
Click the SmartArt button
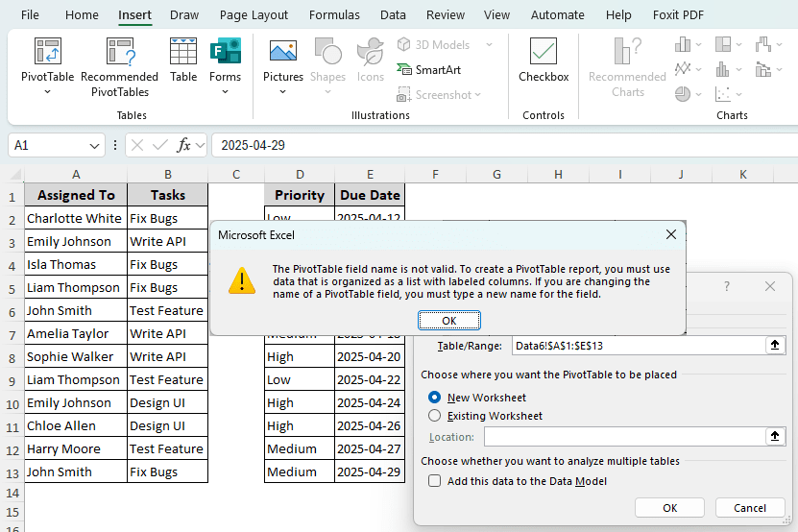[x=428, y=70]
